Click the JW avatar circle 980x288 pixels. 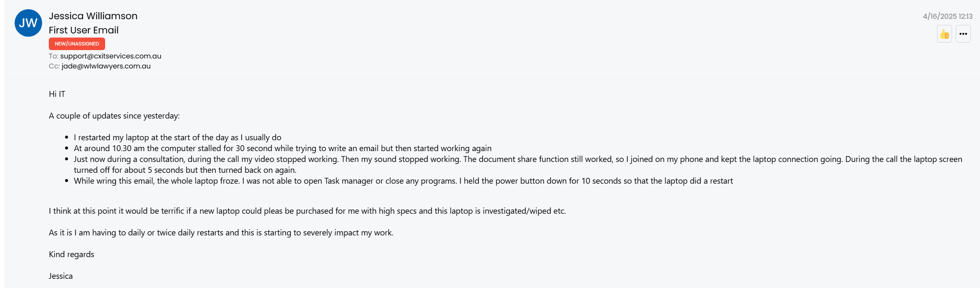coord(28,23)
